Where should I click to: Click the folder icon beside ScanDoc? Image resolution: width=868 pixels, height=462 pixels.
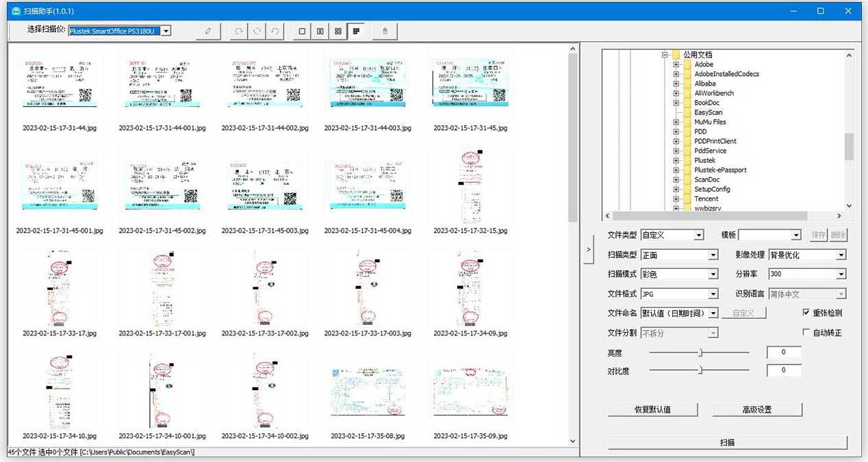tap(687, 179)
